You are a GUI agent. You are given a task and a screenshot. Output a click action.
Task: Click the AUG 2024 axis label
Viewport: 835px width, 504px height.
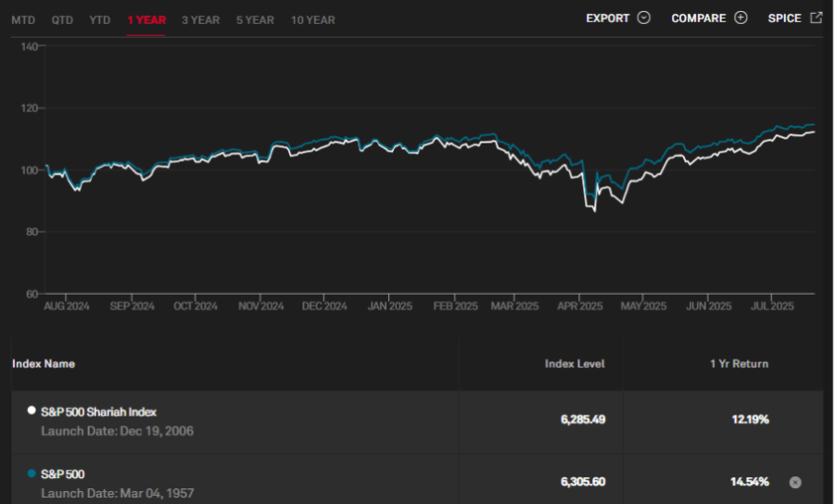(67, 306)
